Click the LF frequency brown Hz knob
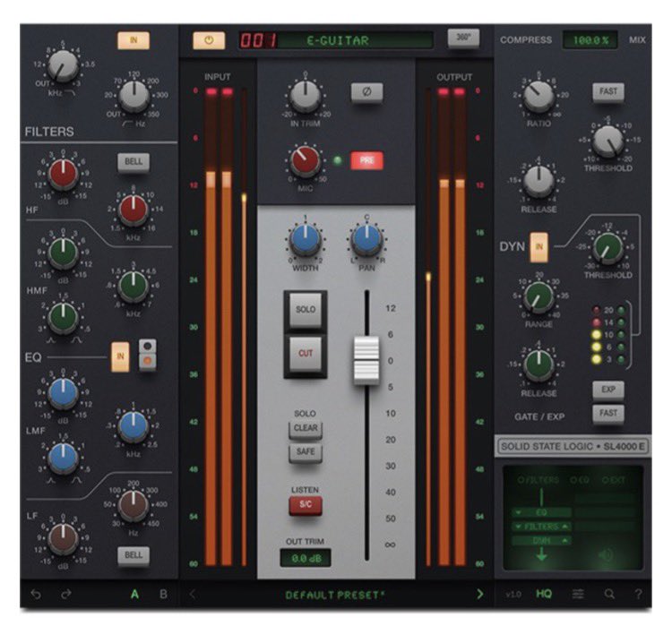672x626 pixels. click(x=134, y=505)
